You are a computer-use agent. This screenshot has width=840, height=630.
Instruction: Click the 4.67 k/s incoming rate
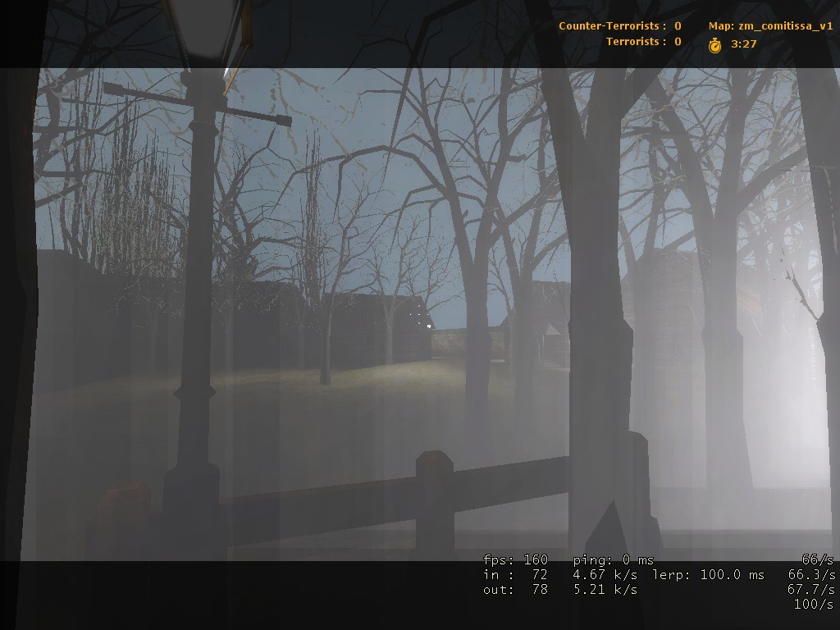pyautogui.click(x=605, y=575)
